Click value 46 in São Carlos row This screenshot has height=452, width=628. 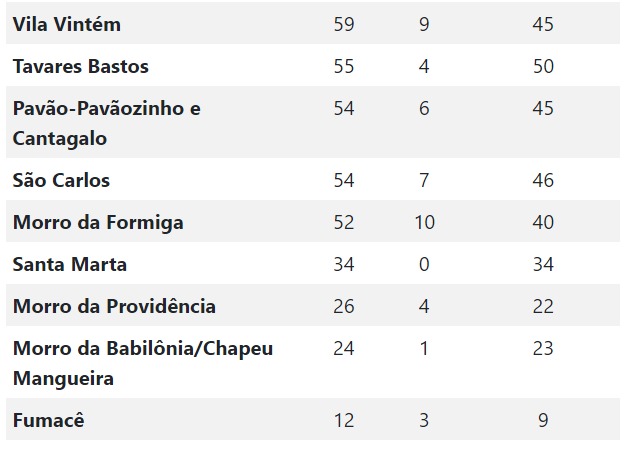[x=543, y=181]
